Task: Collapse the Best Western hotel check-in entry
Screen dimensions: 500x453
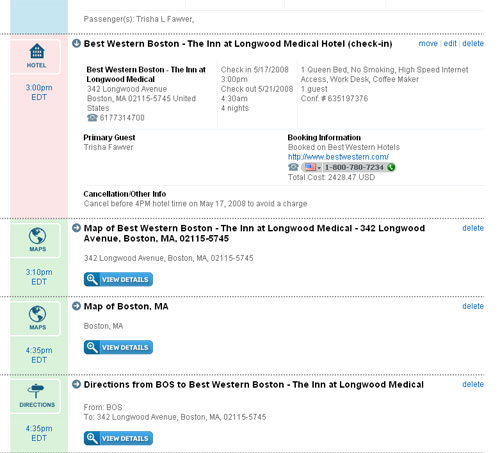Action: (x=76, y=43)
